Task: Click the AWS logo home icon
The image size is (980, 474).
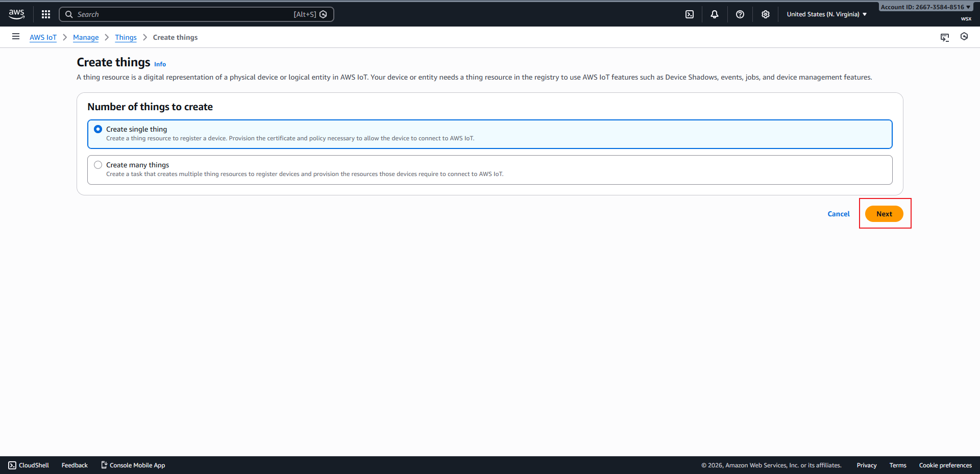Action: [16, 14]
